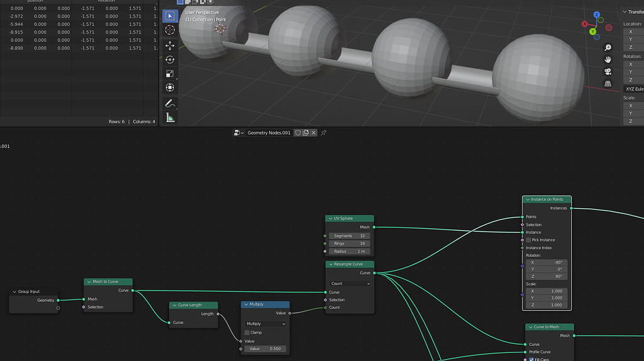
Task: Click Scale Z 1.000 field in Instance on Points
Action: tap(547, 305)
